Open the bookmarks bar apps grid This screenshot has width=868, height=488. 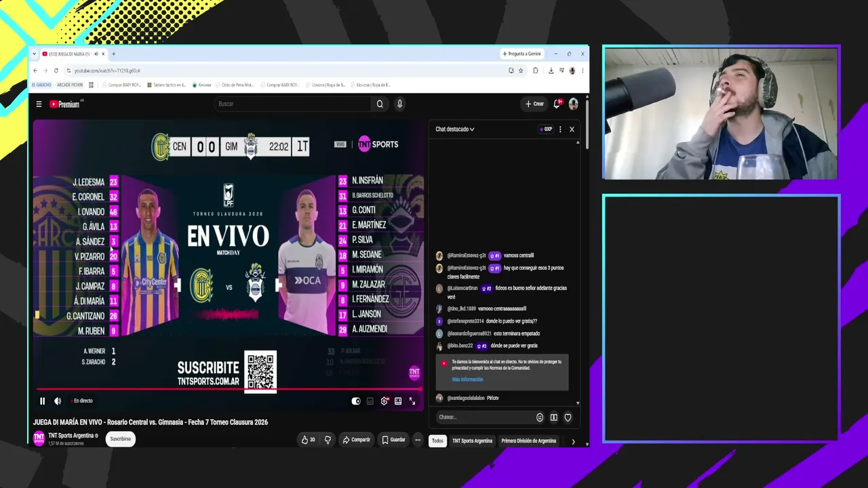pos(91,85)
